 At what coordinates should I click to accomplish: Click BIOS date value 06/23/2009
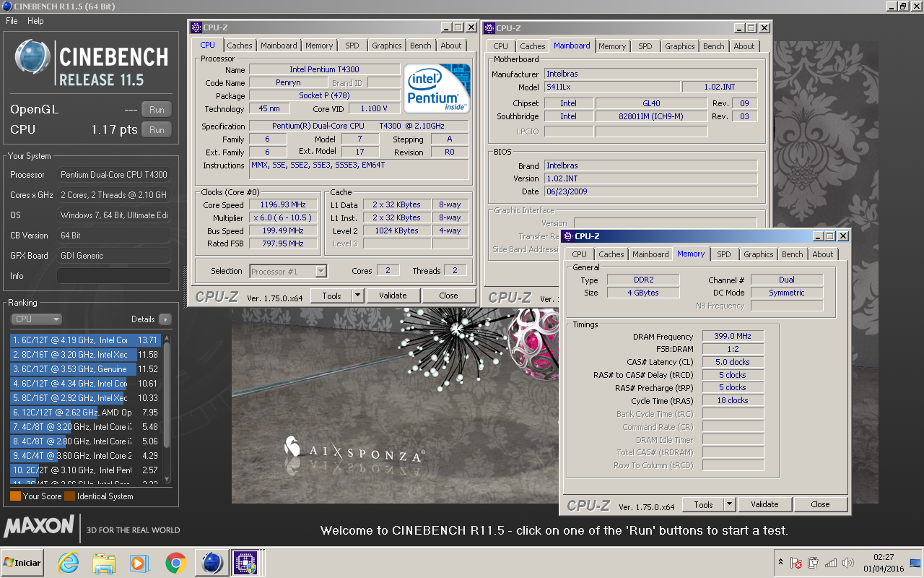pos(650,191)
